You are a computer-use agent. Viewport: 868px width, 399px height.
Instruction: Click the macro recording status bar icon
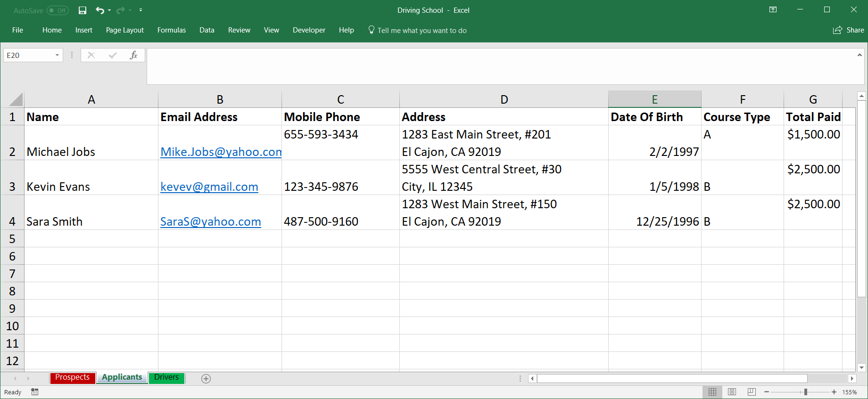(35, 392)
